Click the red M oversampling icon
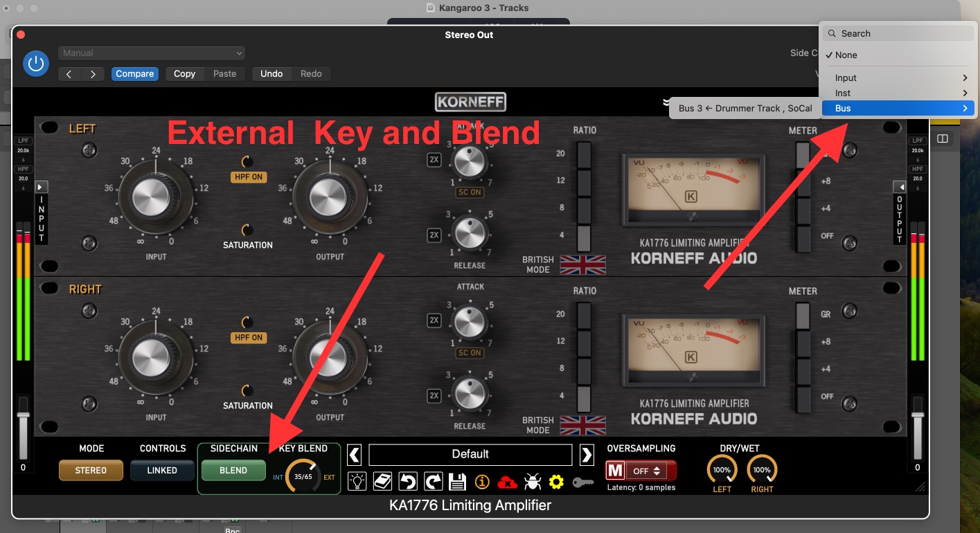Viewport: 980px width, 533px height. pyautogui.click(x=615, y=471)
